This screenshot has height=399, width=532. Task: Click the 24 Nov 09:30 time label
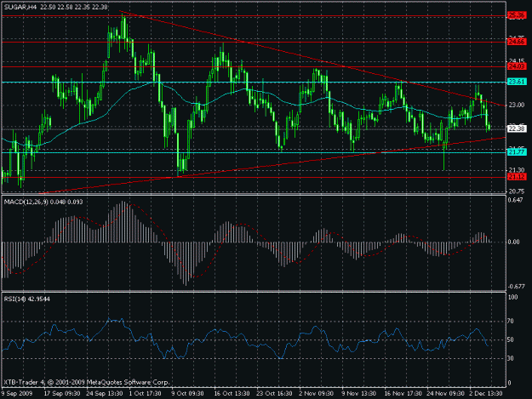click(445, 394)
